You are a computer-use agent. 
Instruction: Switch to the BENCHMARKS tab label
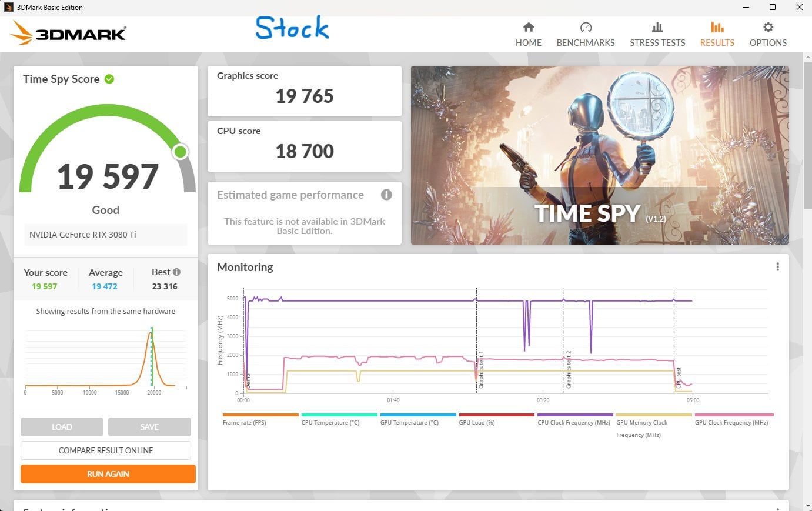coord(586,43)
